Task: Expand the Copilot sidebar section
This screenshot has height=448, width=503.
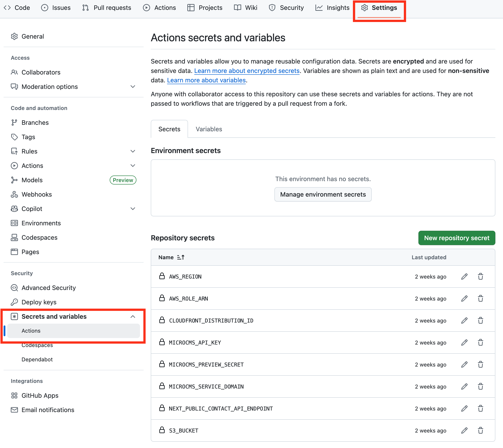Action: coord(133,209)
